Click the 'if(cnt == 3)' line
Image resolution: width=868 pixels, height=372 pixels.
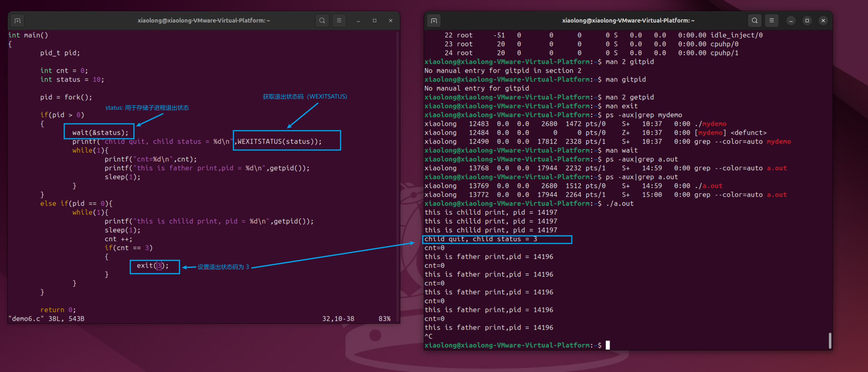128,248
